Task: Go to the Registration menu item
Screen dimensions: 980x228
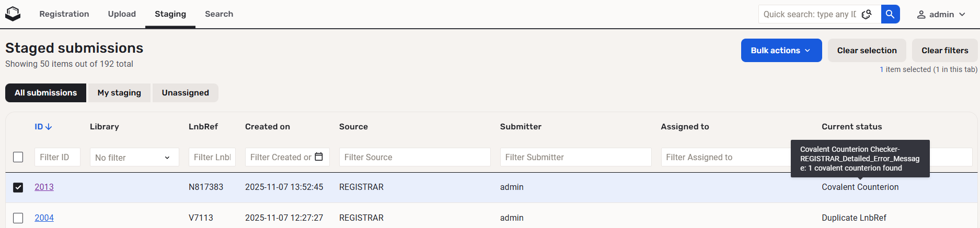Action: [x=64, y=14]
